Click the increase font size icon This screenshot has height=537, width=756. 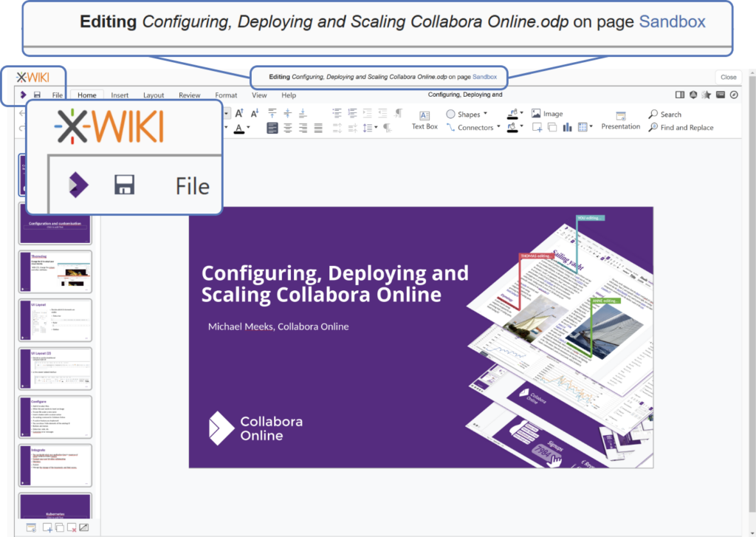point(239,113)
